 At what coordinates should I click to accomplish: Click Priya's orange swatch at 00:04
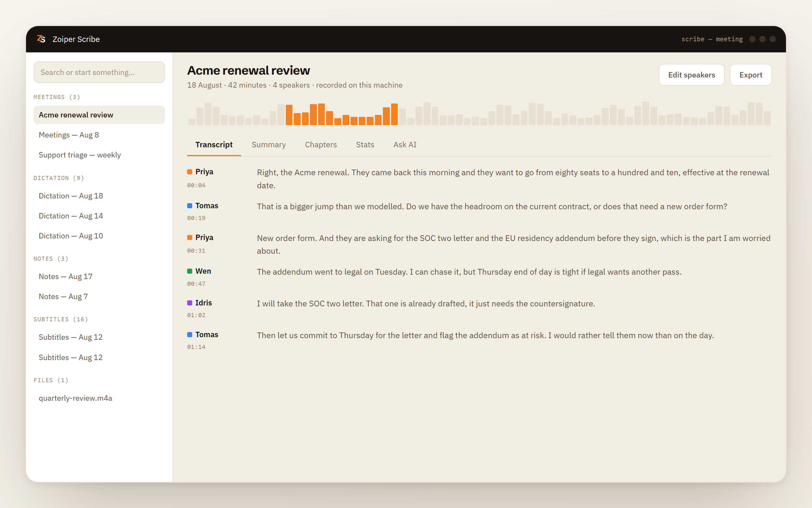(190, 172)
